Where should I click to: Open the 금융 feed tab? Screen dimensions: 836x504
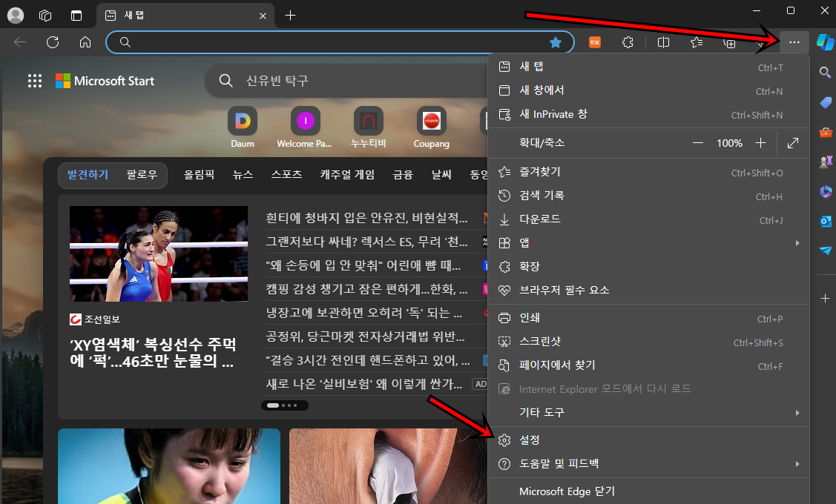[403, 175]
